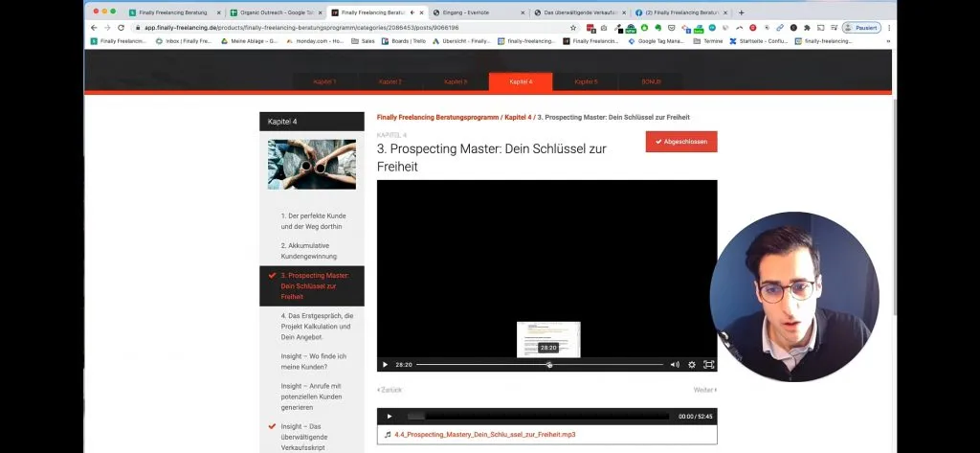This screenshot has width=980, height=453.
Task: Download 4.4_Prospecting_Mastery mp3 file link
Action: point(485,434)
